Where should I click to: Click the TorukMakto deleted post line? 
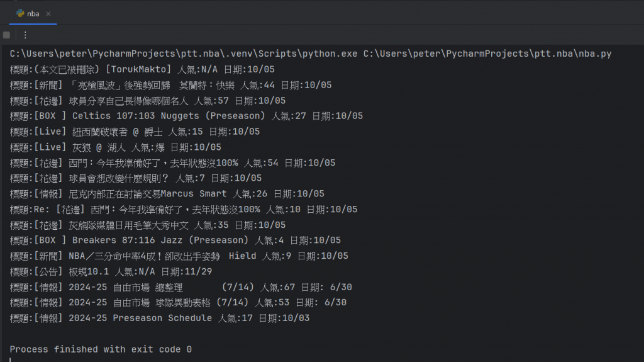click(x=142, y=69)
